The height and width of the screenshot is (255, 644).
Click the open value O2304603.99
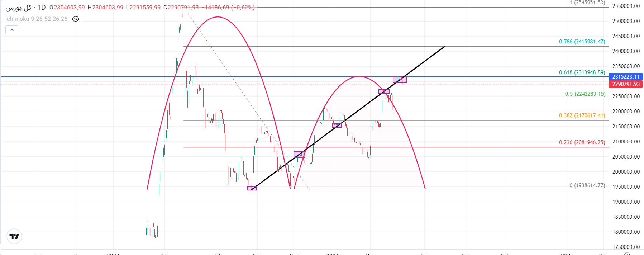[67, 8]
